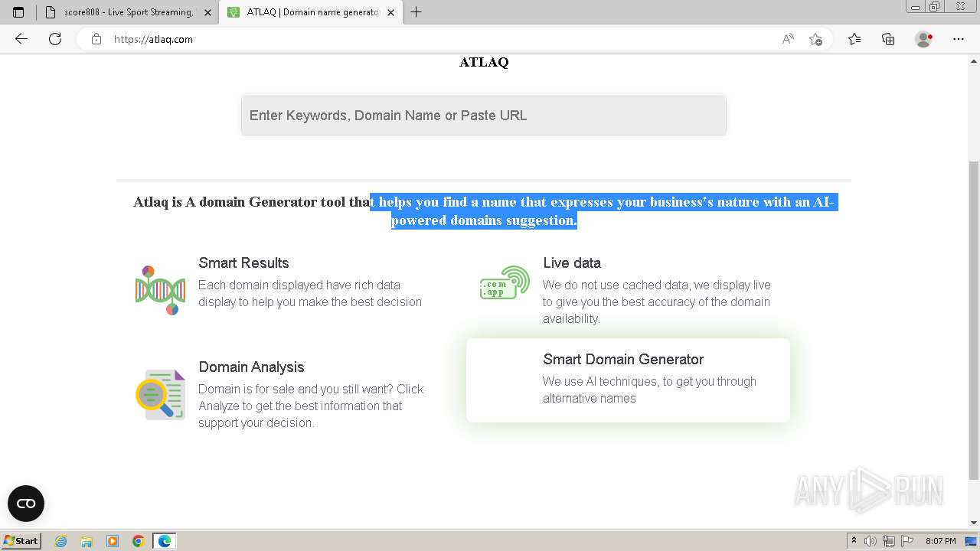This screenshot has height=551, width=980.
Task: Click the browser back arrow
Action: tap(21, 39)
